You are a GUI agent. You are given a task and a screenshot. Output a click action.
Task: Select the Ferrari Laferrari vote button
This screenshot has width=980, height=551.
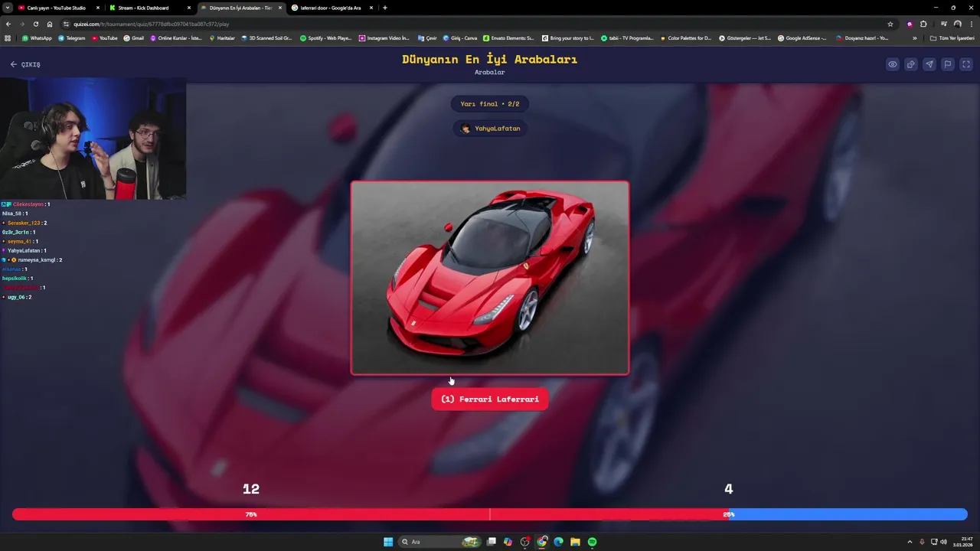pos(490,399)
